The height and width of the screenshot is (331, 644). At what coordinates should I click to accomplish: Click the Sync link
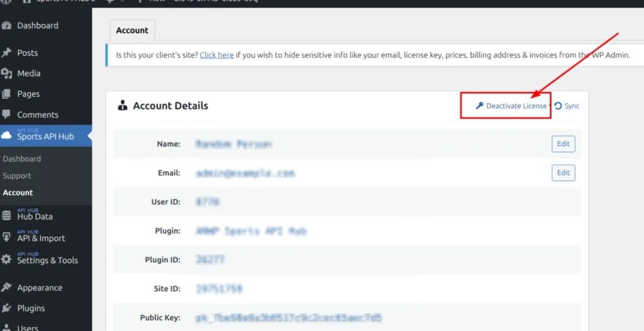click(572, 106)
